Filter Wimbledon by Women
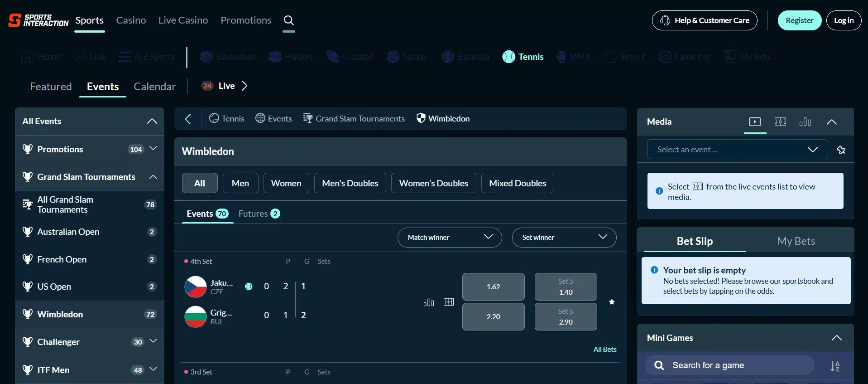 point(286,183)
